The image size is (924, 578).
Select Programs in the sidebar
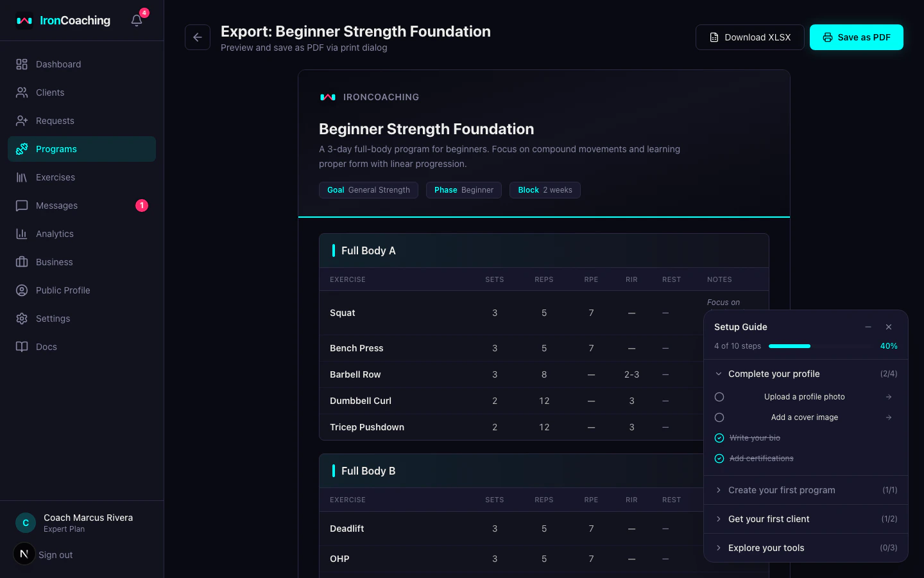[81, 149]
